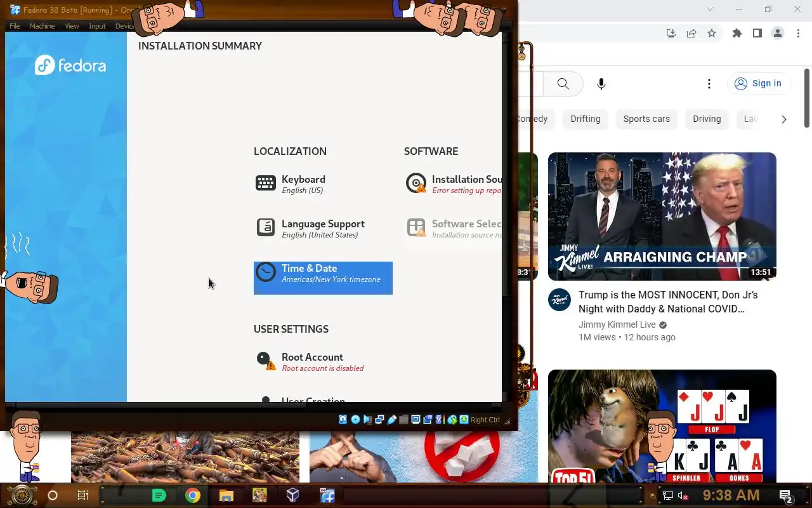Click the YouTube Sign in button
Image resolution: width=812 pixels, height=508 pixels.
[x=759, y=83]
